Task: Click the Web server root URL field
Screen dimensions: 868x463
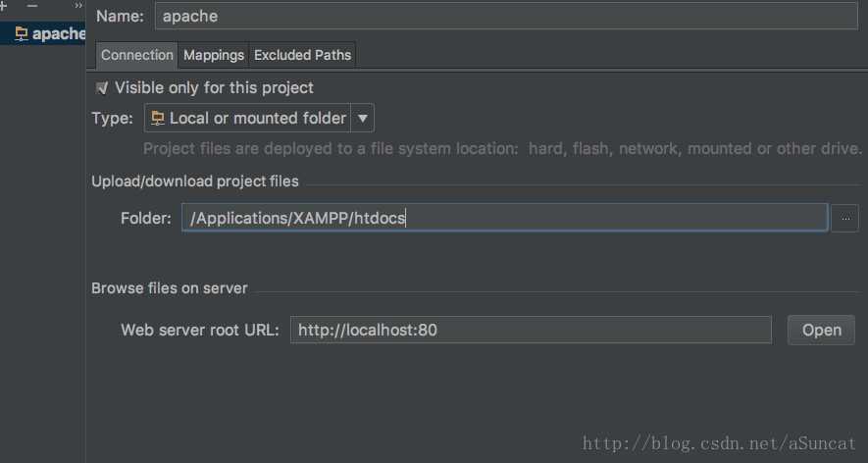Action: point(530,330)
